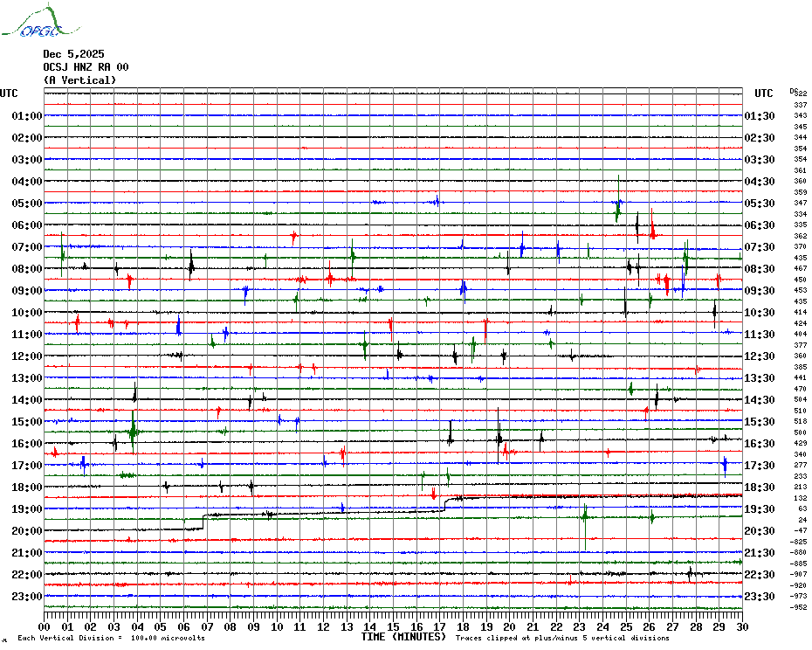Click the '10:30' time label

pos(760,313)
